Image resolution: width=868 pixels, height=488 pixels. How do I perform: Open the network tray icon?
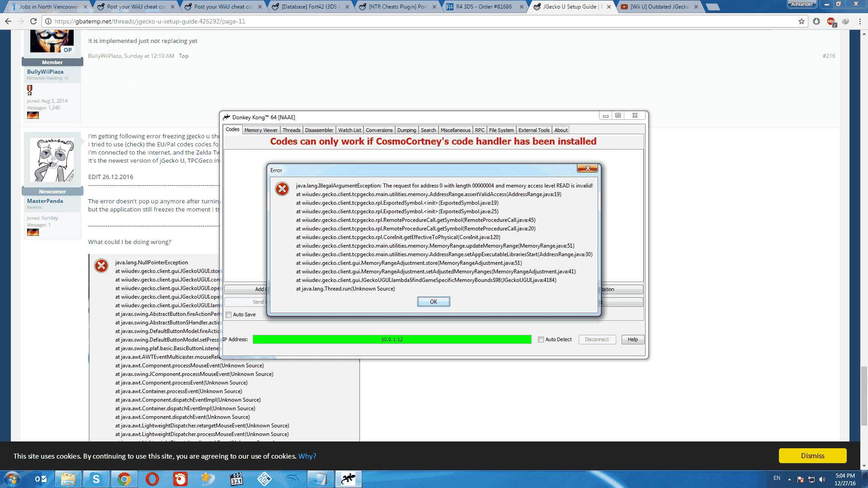811,479
